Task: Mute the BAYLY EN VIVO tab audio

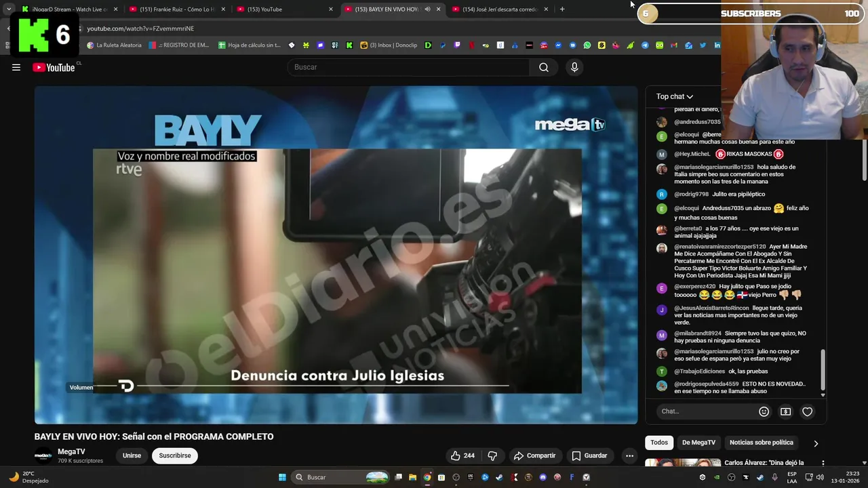Action: [427, 9]
